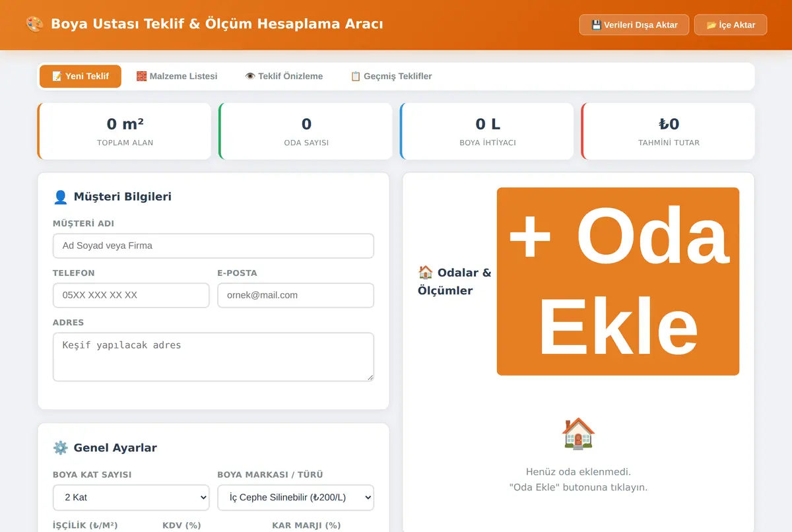Open the Malzeme Listesi tab
Image resolution: width=792 pixels, height=532 pixels.
pos(177,76)
